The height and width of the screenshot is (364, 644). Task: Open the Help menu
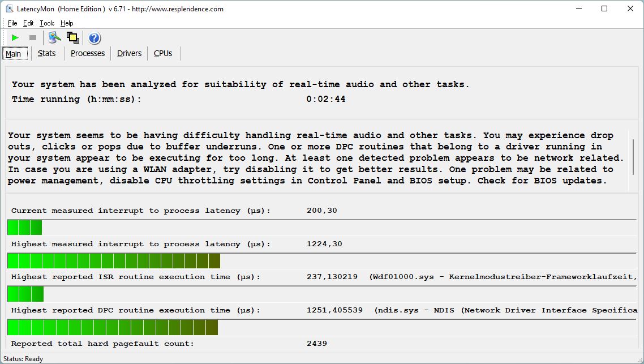(x=67, y=23)
